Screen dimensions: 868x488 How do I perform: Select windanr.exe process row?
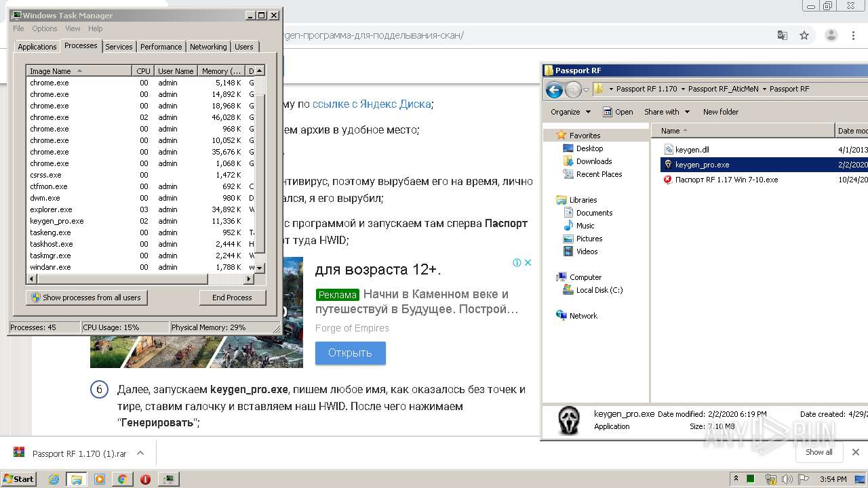[140, 267]
